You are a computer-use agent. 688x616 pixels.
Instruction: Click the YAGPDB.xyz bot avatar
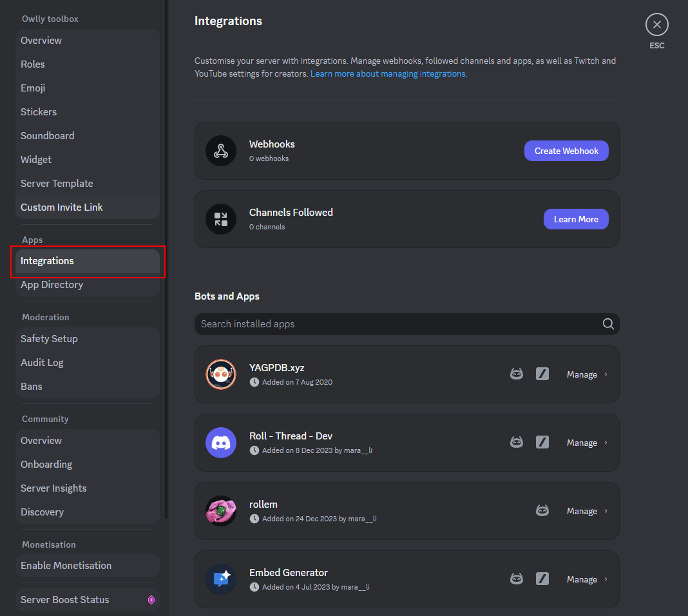(x=221, y=374)
